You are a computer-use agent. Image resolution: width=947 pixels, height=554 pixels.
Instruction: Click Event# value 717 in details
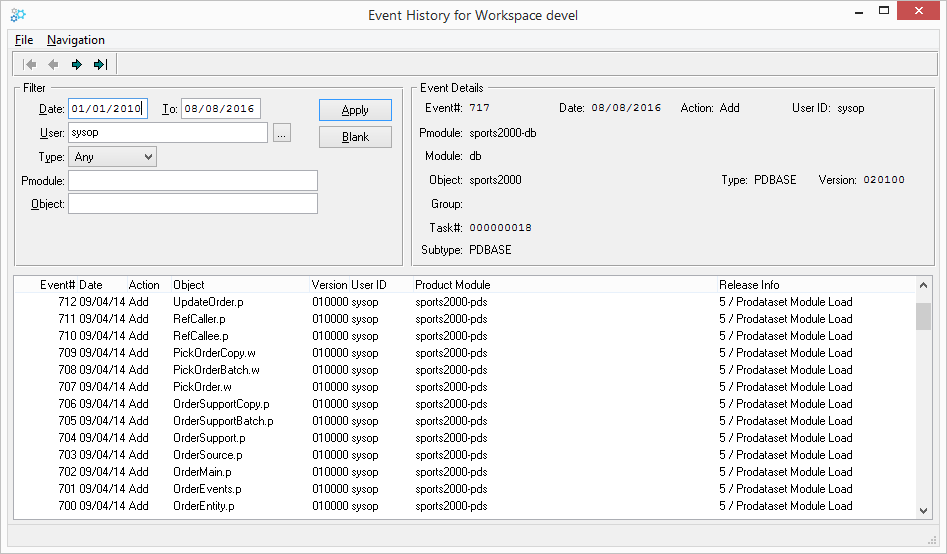[480, 108]
